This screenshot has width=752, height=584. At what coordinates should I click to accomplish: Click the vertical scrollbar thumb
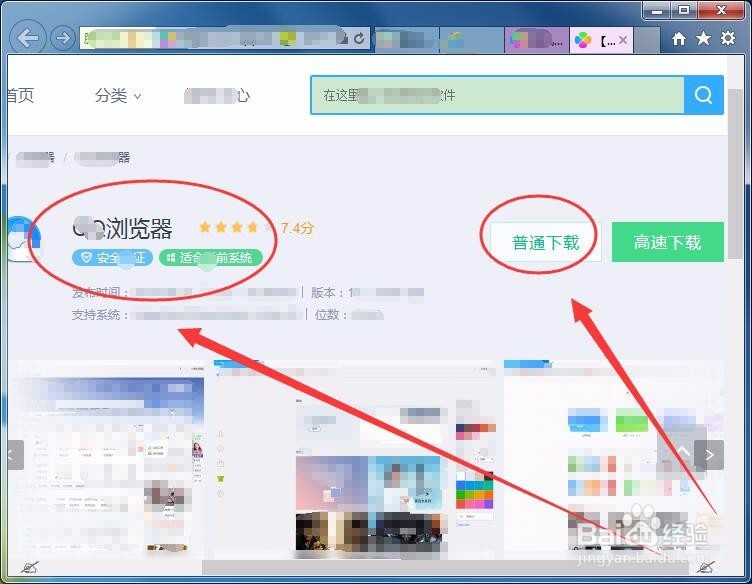pyautogui.click(x=735, y=173)
